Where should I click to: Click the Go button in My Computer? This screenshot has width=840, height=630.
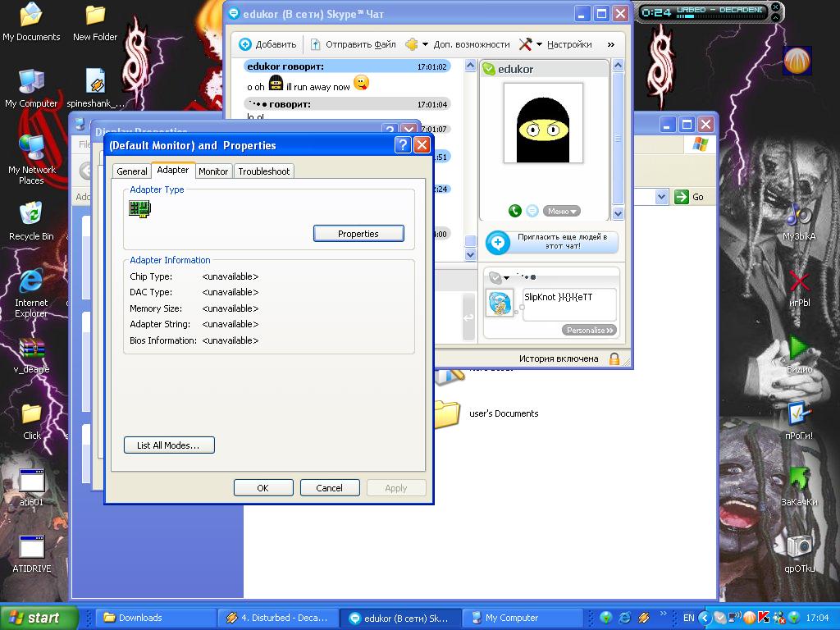point(689,197)
